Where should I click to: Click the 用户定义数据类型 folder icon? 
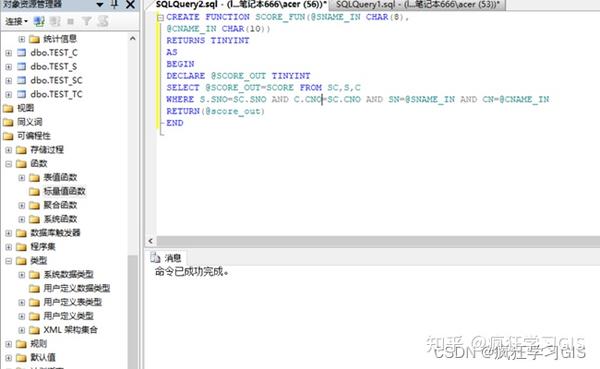(34, 288)
